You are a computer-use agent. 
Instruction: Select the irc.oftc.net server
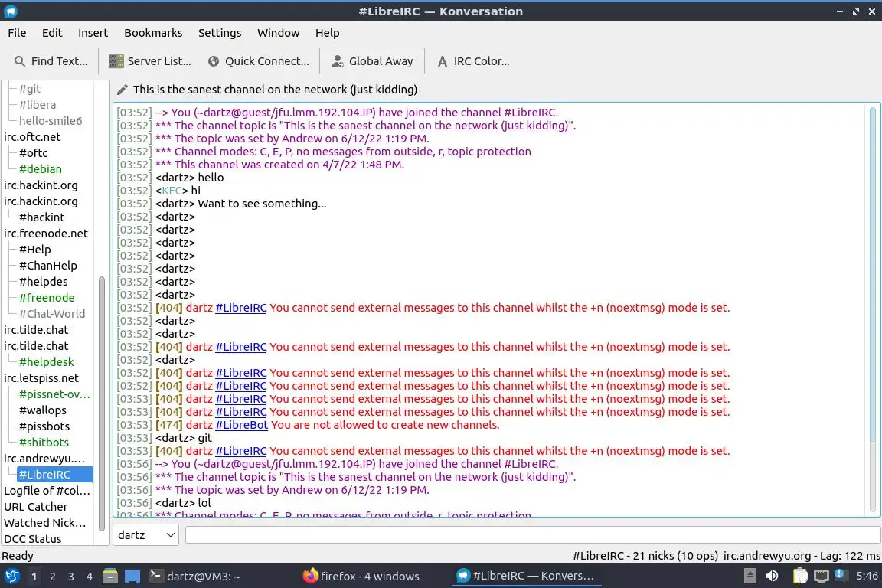(32, 137)
